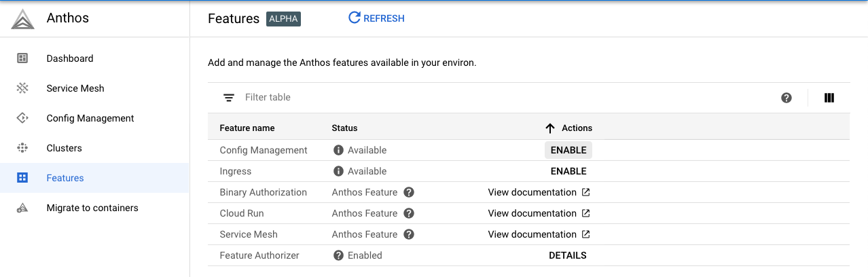Click the Anthos logo icon
Screen dimensions: 868x277
pos(22,19)
